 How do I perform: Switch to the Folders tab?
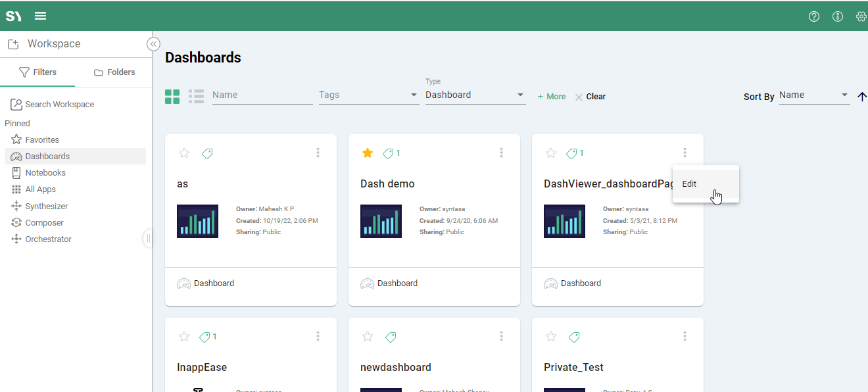coord(114,72)
